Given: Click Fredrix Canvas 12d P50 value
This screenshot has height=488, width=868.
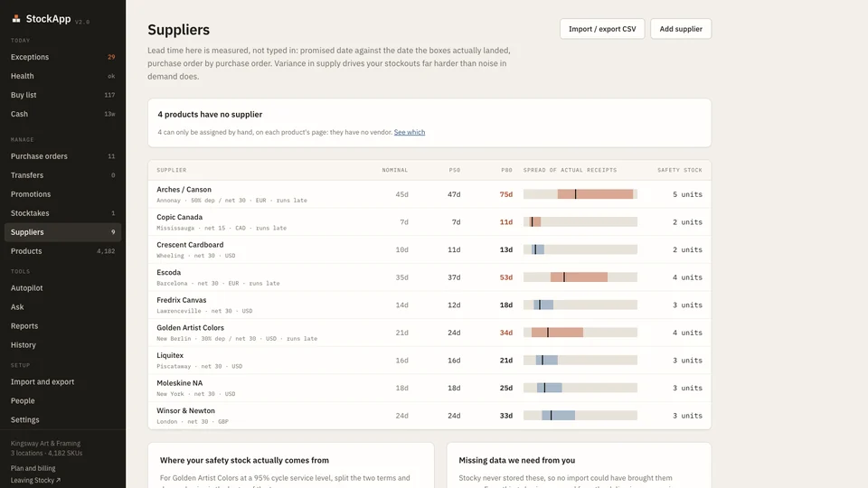Looking at the screenshot, I should tap(454, 305).
